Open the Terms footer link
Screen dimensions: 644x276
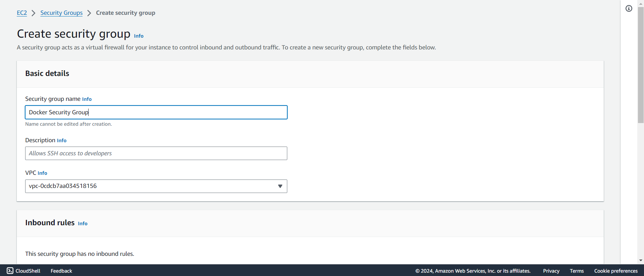point(577,271)
